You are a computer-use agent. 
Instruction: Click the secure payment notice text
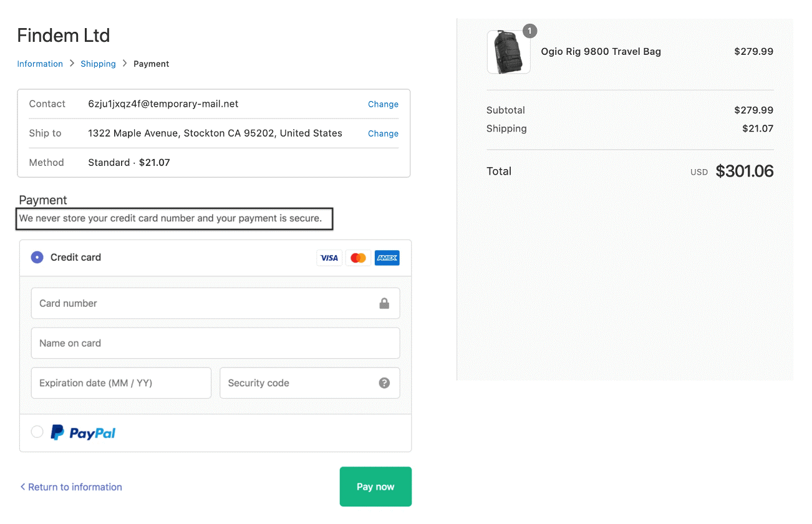point(170,218)
